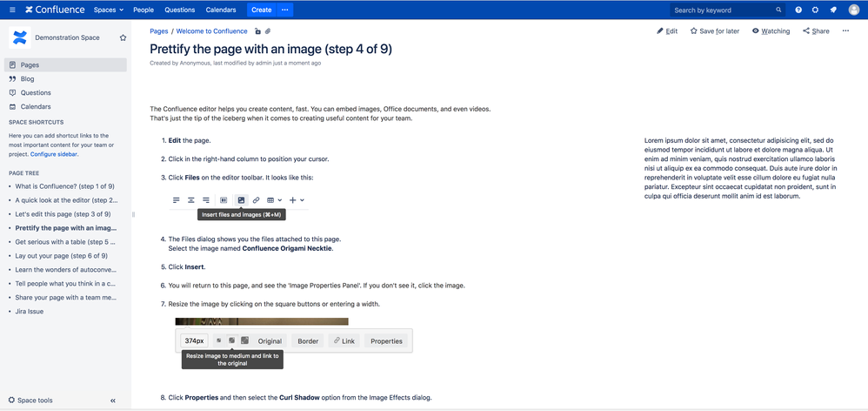868x411 pixels.
Task: View attachments via the paperclip icon
Action: tap(268, 31)
